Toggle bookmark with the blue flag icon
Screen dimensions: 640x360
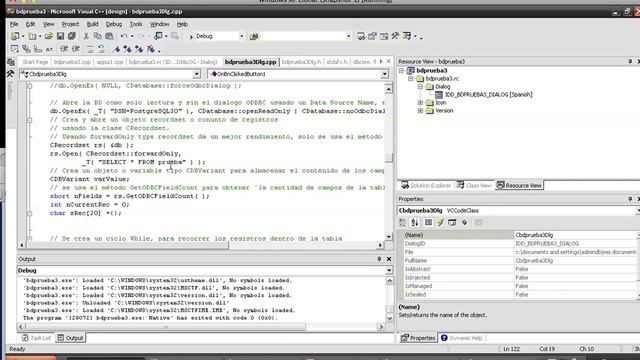[x=116, y=49]
